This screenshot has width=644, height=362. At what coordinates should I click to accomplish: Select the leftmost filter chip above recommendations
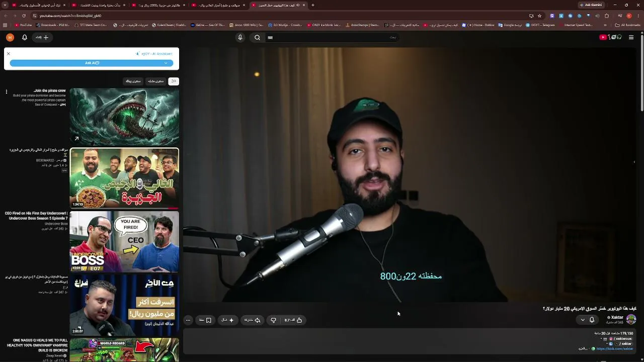[x=133, y=81]
